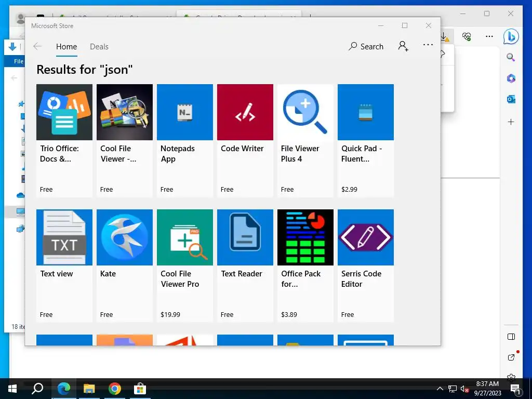Open the Text Reader app icon

[x=245, y=237]
